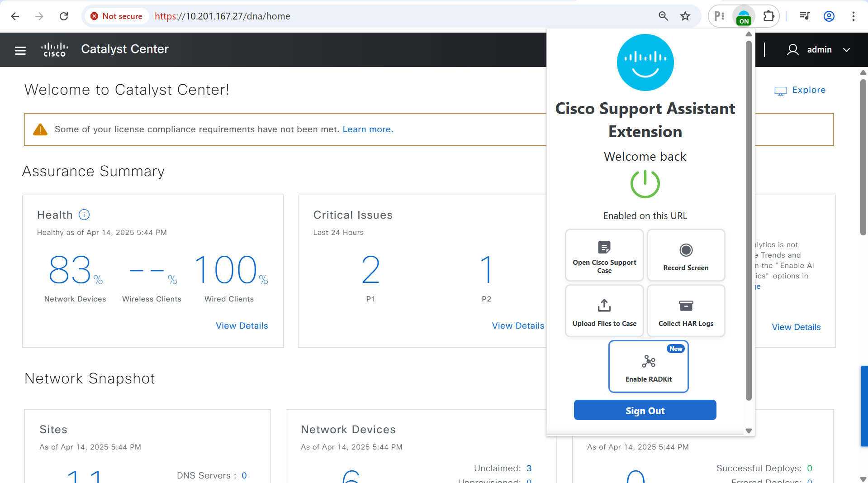868x483 pixels.
Task: Click the Record Screen icon
Action: (x=686, y=249)
